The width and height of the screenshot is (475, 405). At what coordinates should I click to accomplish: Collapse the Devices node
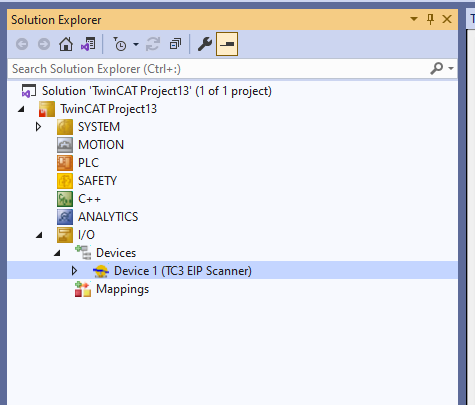pos(57,253)
